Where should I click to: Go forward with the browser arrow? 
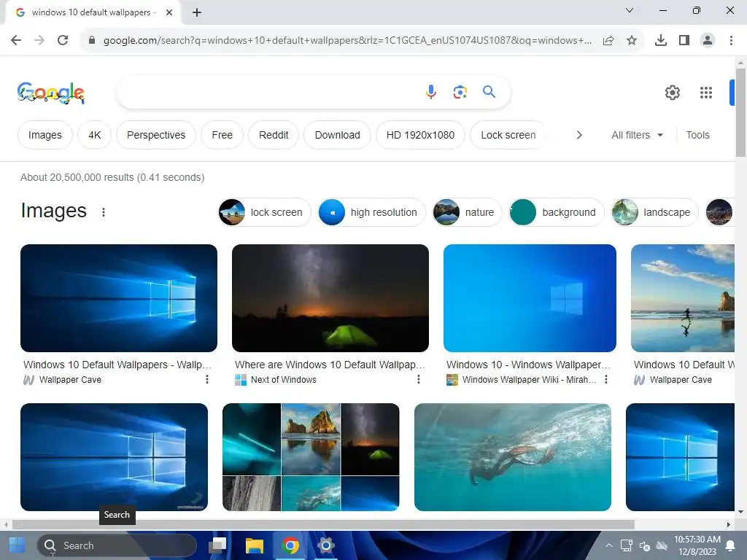(39, 40)
